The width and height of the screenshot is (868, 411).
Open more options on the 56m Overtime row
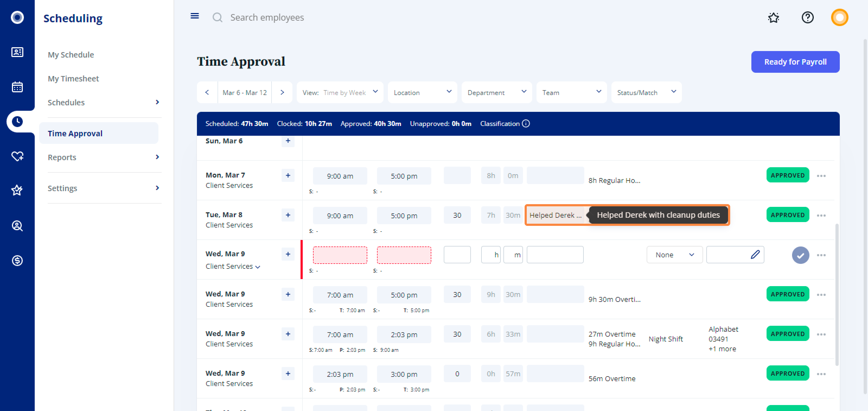coord(821,374)
